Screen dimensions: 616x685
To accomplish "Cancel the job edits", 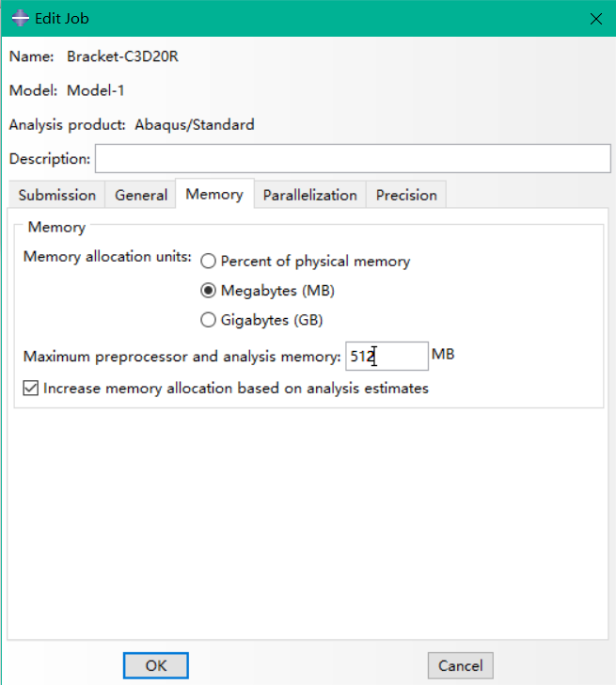I will tap(461, 665).
